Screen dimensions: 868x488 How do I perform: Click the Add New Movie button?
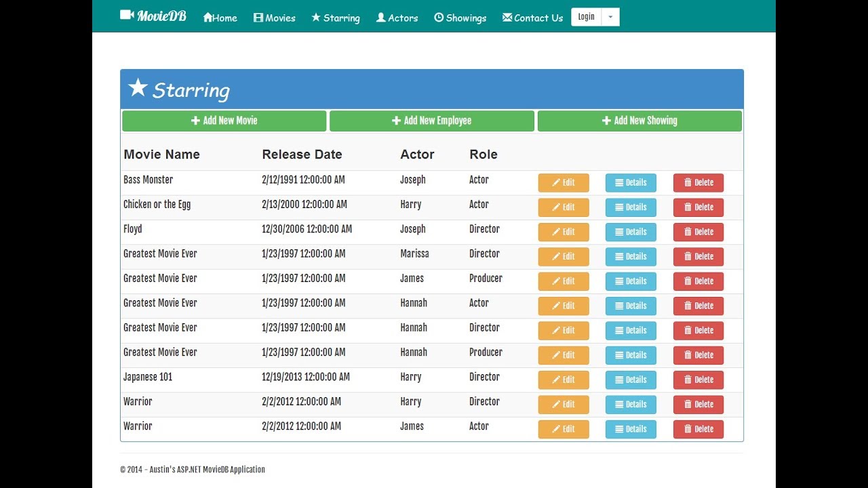[x=224, y=121]
